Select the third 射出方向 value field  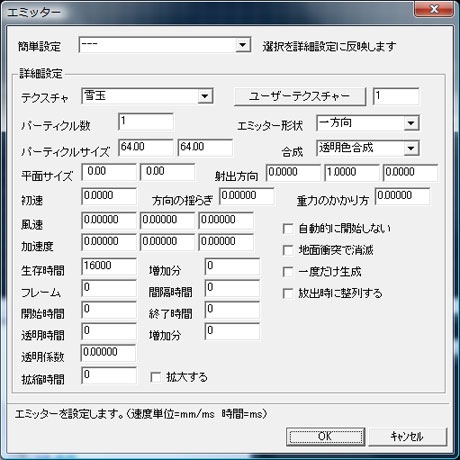coord(411,173)
